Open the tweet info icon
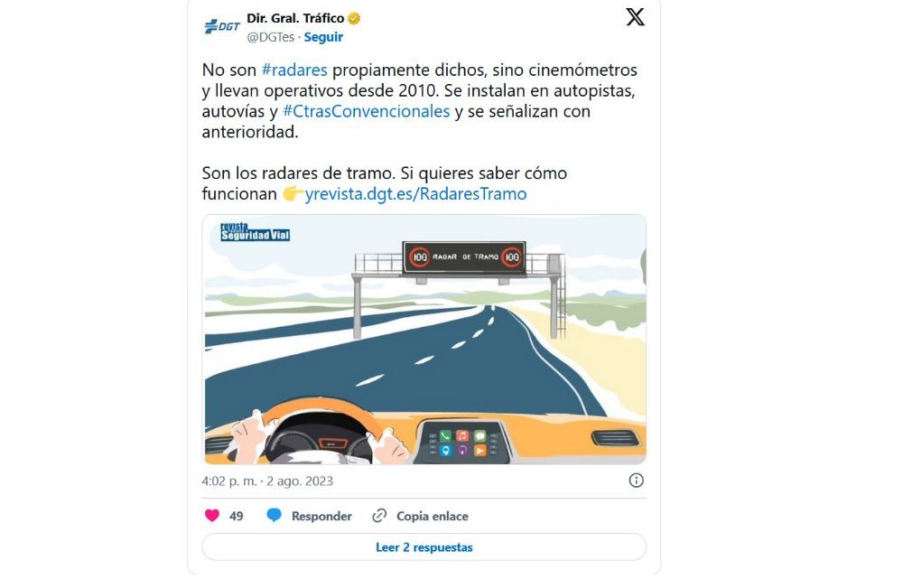This screenshot has width=903, height=588. click(x=636, y=481)
